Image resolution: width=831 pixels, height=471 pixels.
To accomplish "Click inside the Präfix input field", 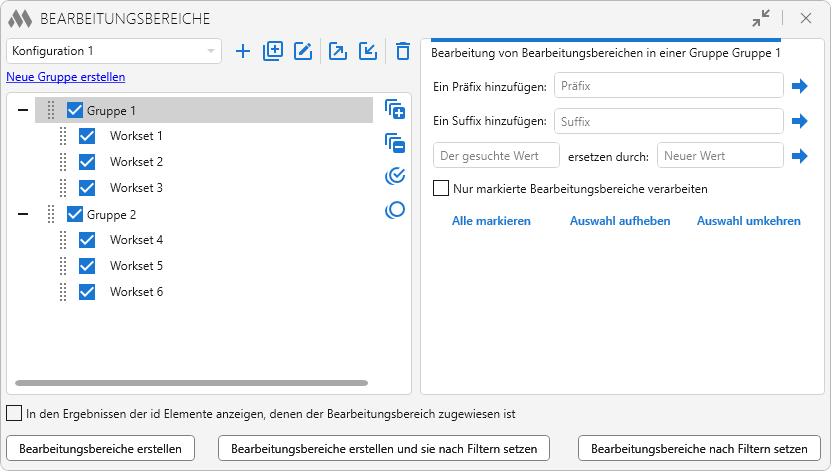I will pyautogui.click(x=668, y=86).
